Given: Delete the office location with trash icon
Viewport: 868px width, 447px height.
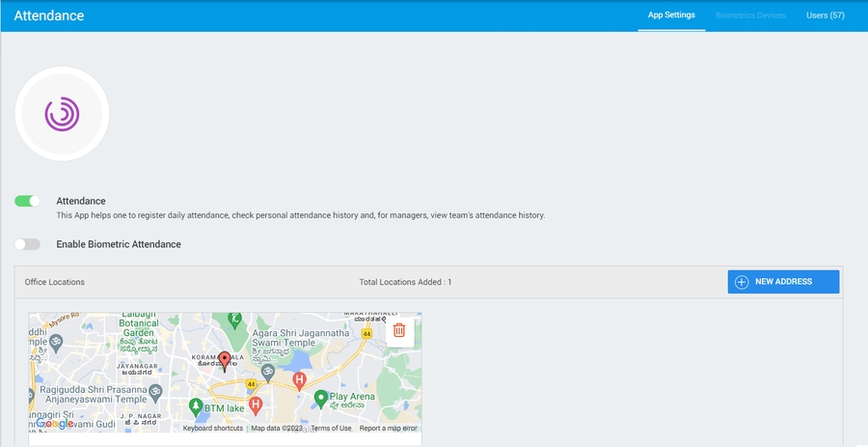Looking at the screenshot, I should tap(399, 330).
